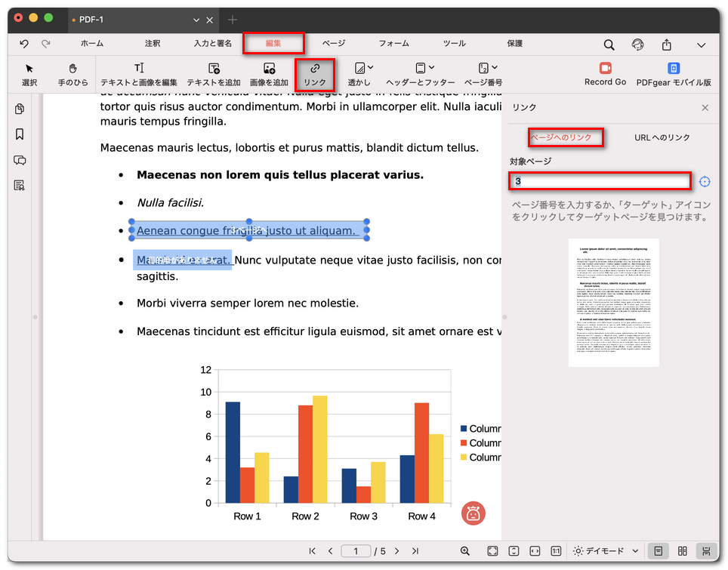Screen dimensions: 728x570
Task: Open the デイモード display mode dropdown
Action: pyautogui.click(x=606, y=551)
